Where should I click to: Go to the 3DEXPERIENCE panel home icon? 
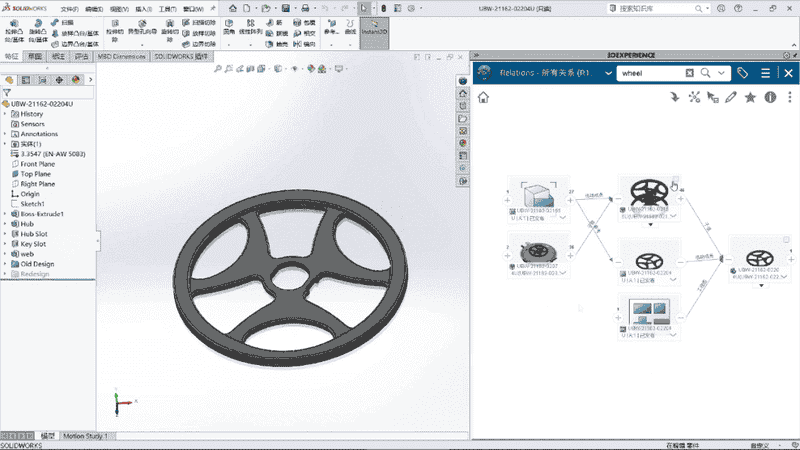pyautogui.click(x=483, y=97)
